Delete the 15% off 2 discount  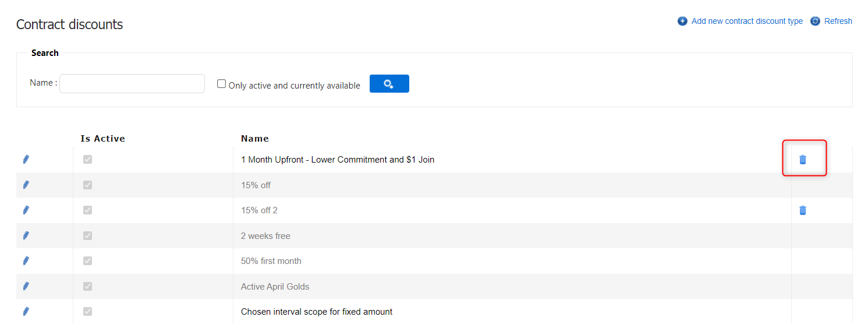[803, 210]
